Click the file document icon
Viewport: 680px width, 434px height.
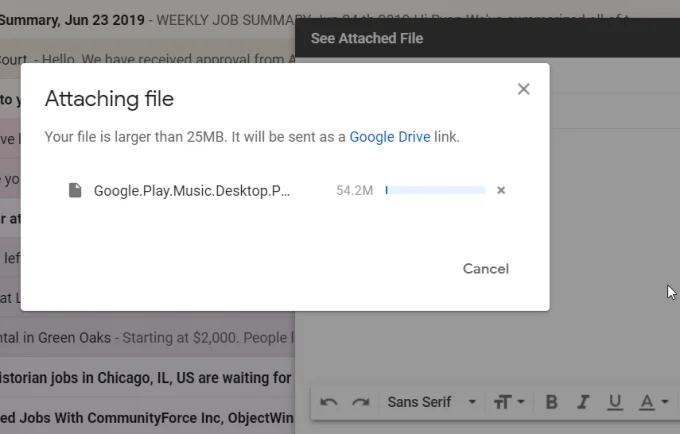75,190
